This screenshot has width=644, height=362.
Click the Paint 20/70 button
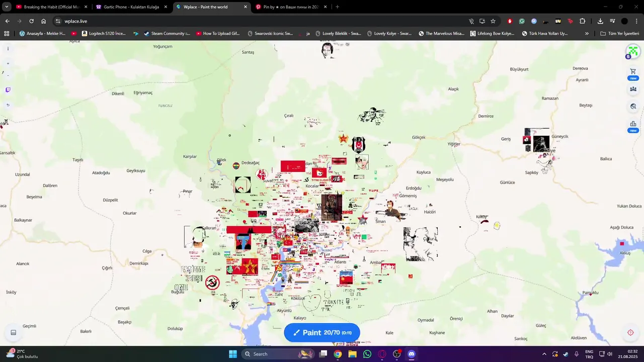pos(322,332)
